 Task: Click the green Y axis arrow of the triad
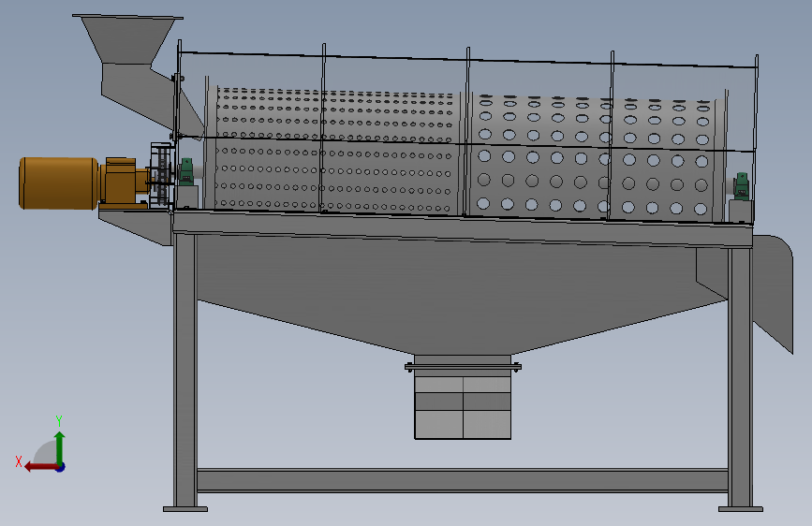[60, 448]
